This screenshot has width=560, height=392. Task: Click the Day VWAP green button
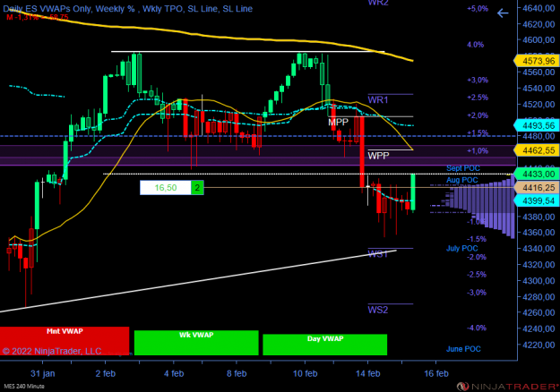324,345
